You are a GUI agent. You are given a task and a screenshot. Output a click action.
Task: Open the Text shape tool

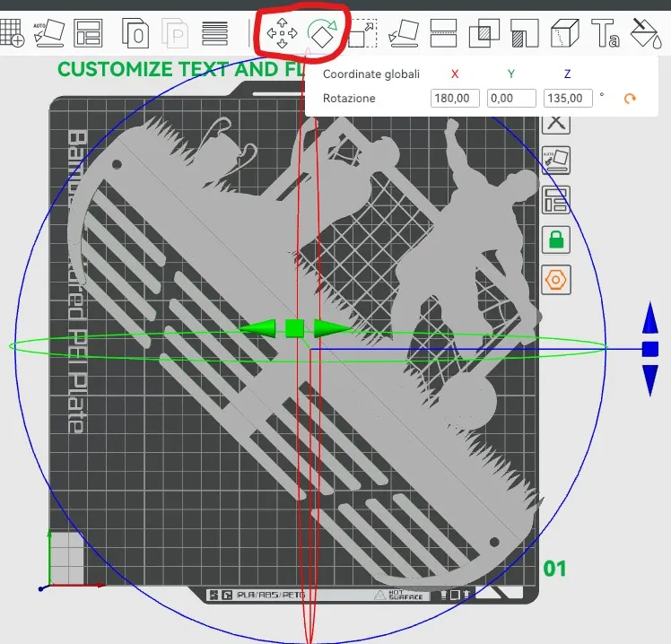coord(606,33)
